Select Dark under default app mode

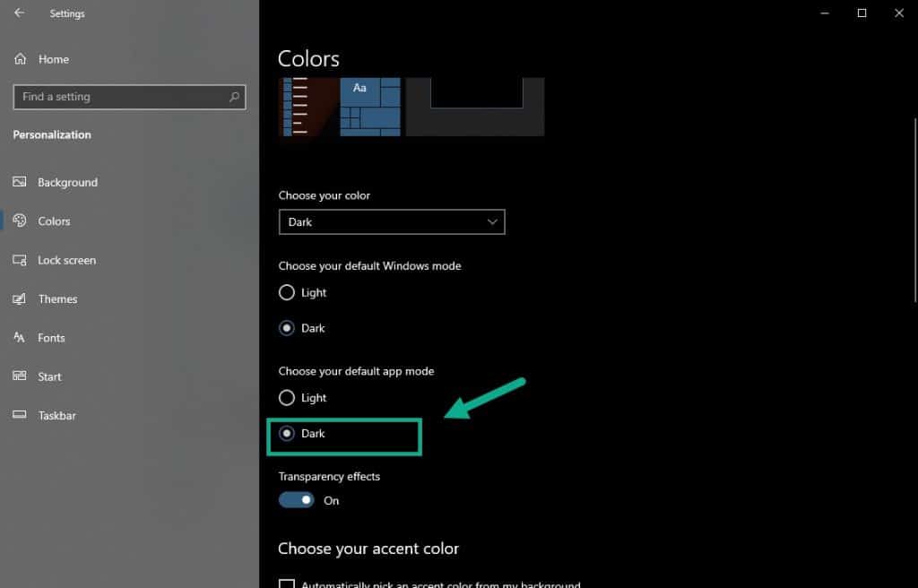click(287, 434)
